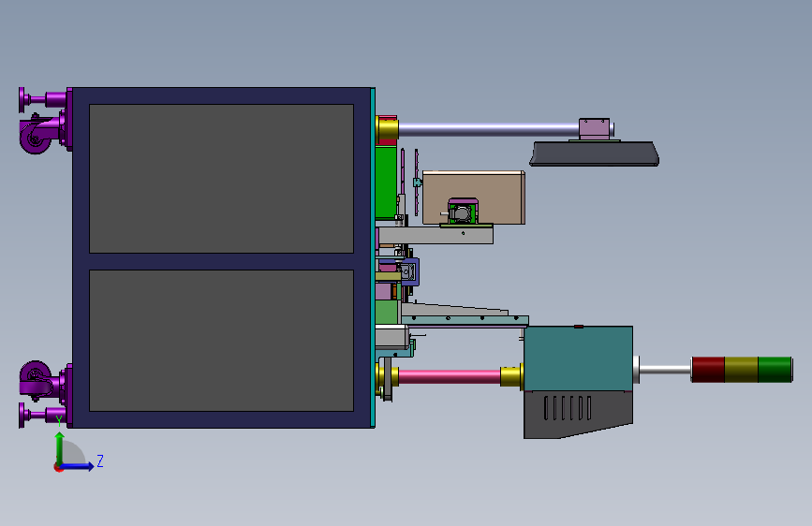Select the bottom purple leveling foot

pyautogui.click(x=42, y=416)
